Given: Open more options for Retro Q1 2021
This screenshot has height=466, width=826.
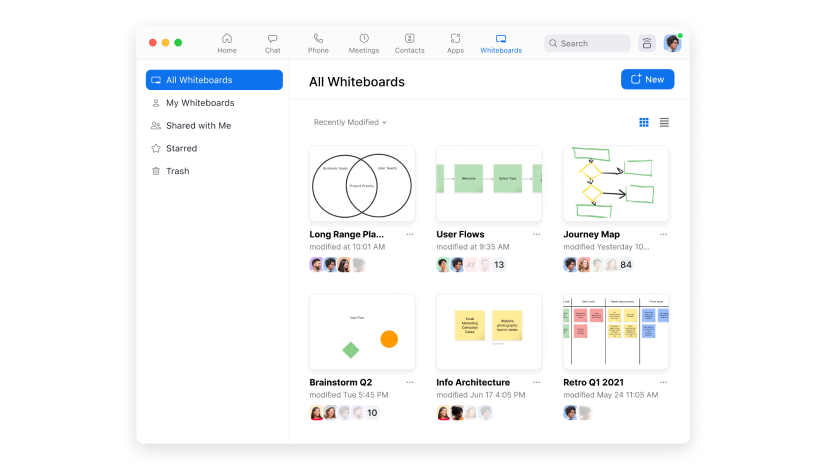Looking at the screenshot, I should [664, 382].
